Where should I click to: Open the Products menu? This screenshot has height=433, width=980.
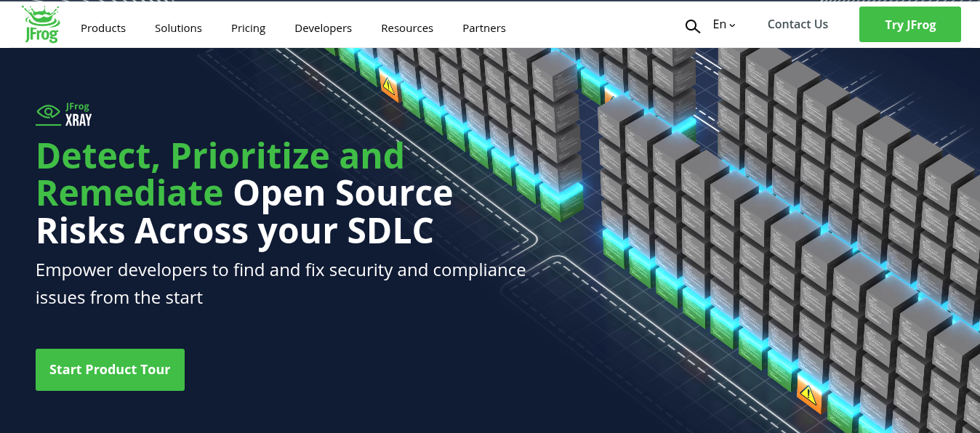click(x=103, y=28)
